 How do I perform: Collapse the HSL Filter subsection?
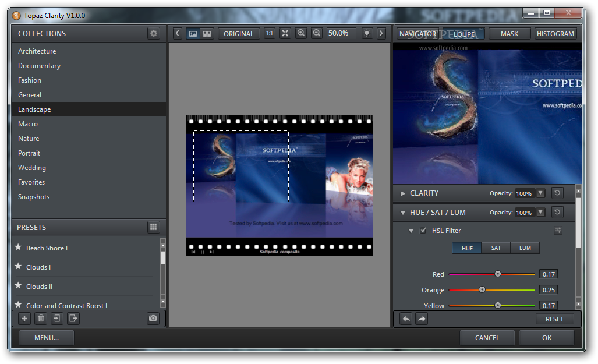click(411, 231)
